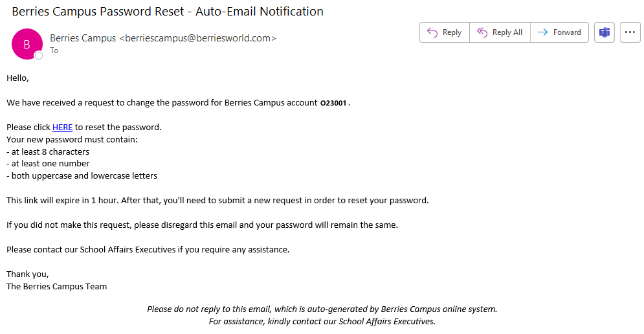Click the 'did not make this request' sentence
This screenshot has height=334, width=644.
(x=202, y=225)
